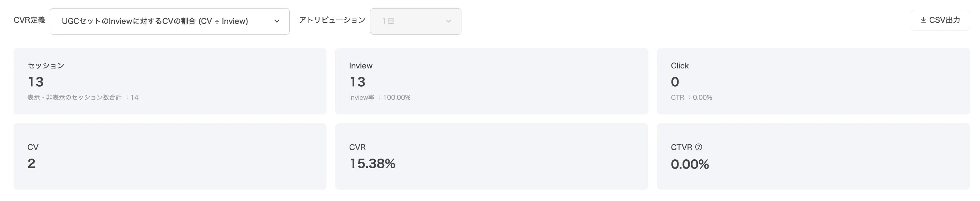This screenshot has height=201, width=980.
Task: Select the Inview metric card title
Action: pos(361,66)
